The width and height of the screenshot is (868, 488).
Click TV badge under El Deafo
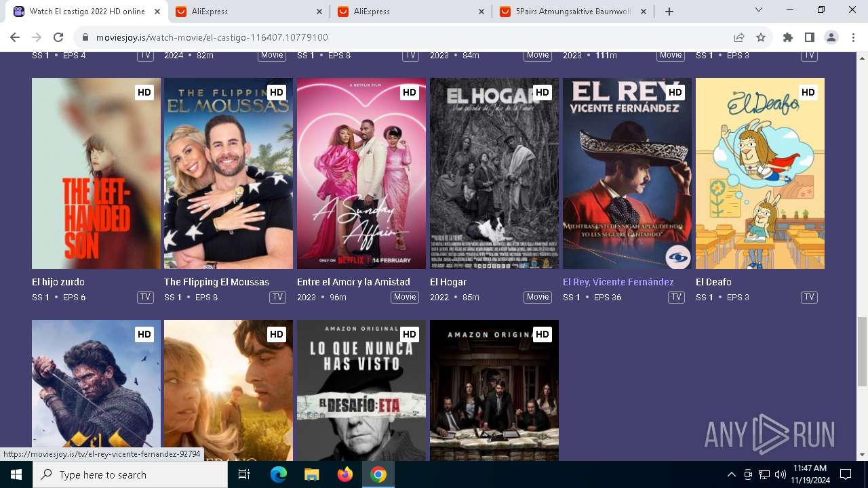[809, 298]
